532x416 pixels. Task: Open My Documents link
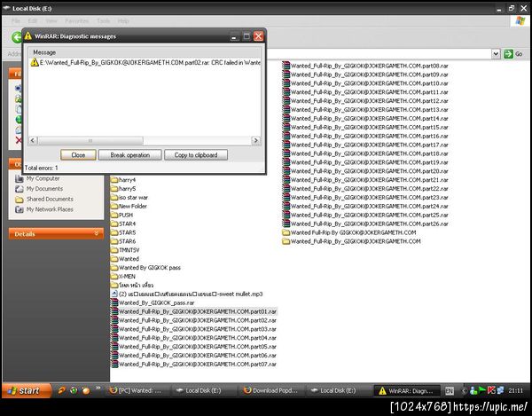pyautogui.click(x=44, y=189)
